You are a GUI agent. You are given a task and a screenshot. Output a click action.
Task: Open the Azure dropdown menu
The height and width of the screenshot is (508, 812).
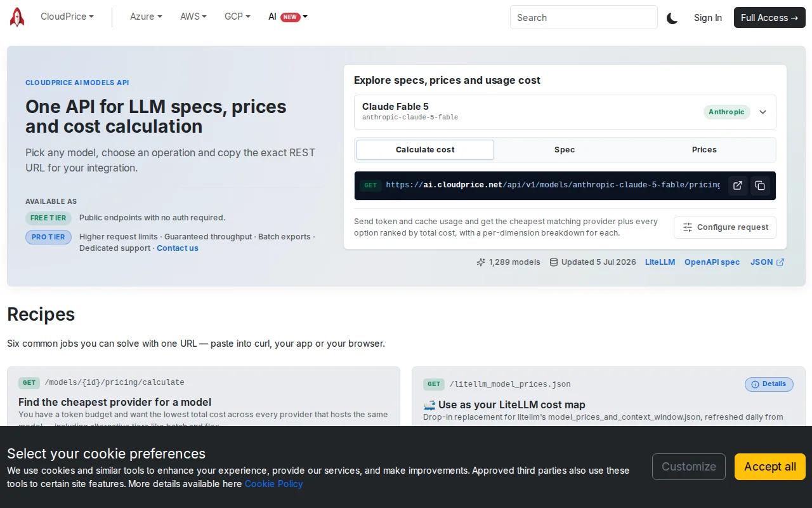coord(146,17)
